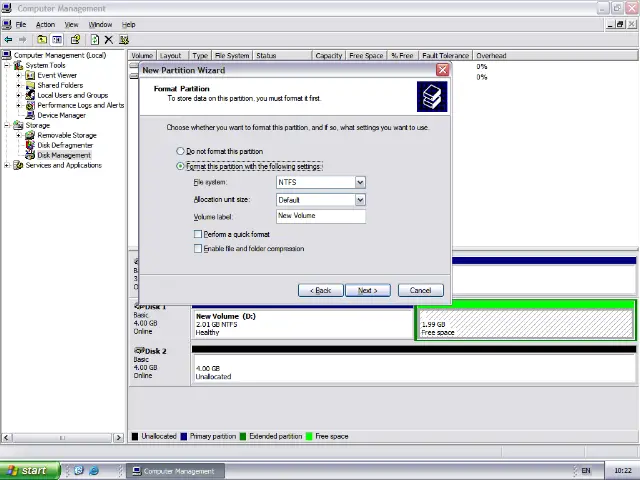Click the Up one level folder icon
Viewport: 640px width, 480px height.
tap(42, 40)
